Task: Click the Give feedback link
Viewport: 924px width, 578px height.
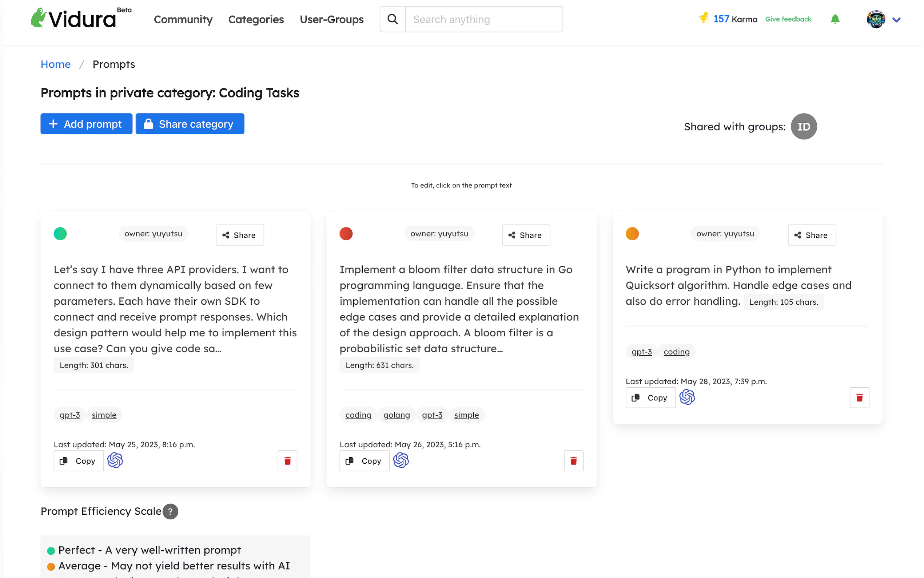Action: [788, 19]
